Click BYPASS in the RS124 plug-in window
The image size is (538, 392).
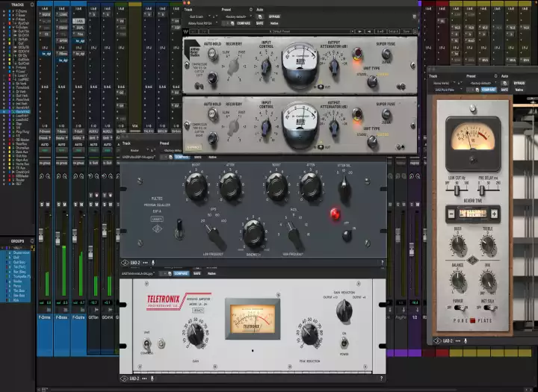click(x=274, y=16)
